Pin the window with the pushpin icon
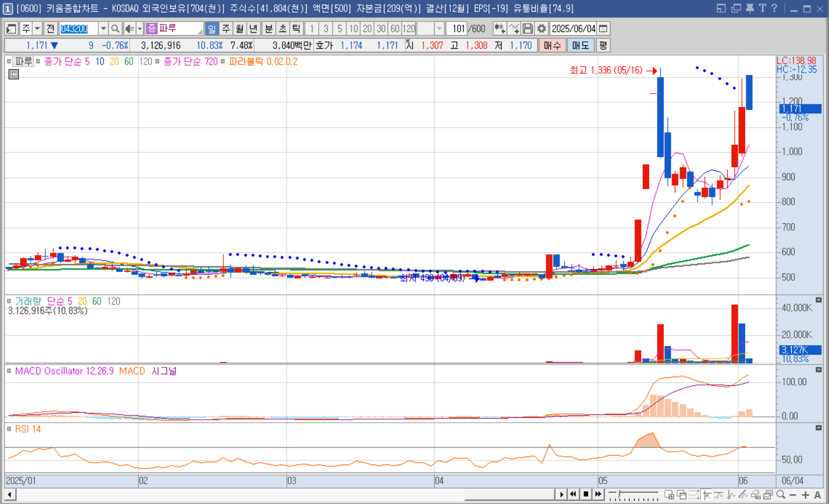This screenshot has width=829, height=504. pyautogui.click(x=749, y=8)
